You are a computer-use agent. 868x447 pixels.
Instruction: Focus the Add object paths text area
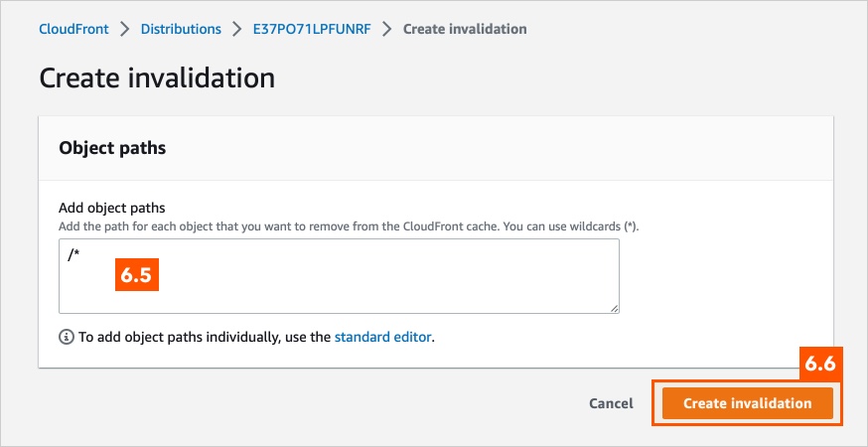point(339,276)
